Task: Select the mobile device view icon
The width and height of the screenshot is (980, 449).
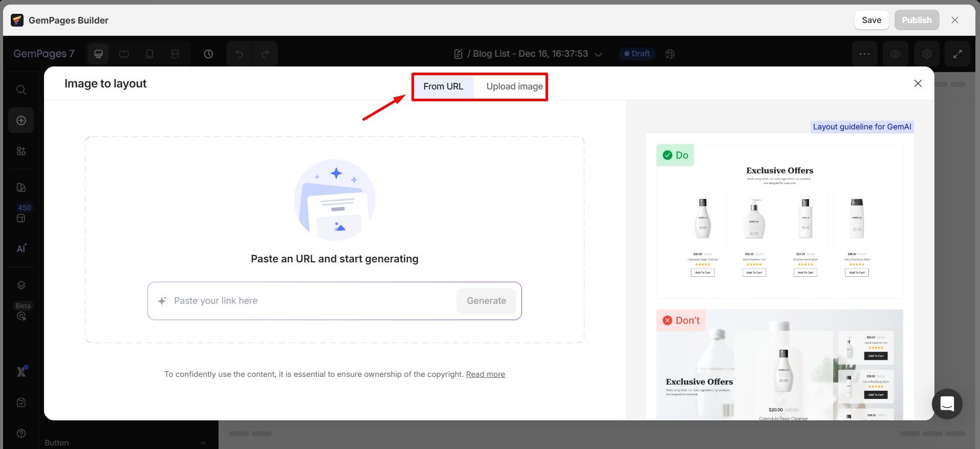Action: click(x=149, y=54)
